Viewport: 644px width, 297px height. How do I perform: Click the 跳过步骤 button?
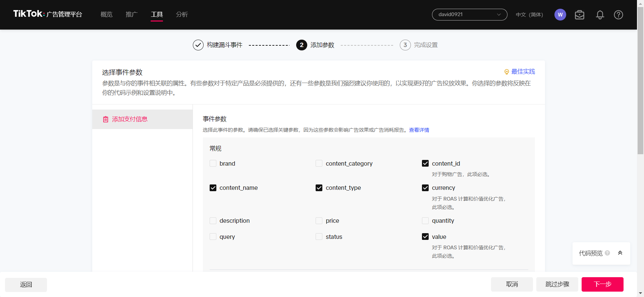(x=557, y=284)
